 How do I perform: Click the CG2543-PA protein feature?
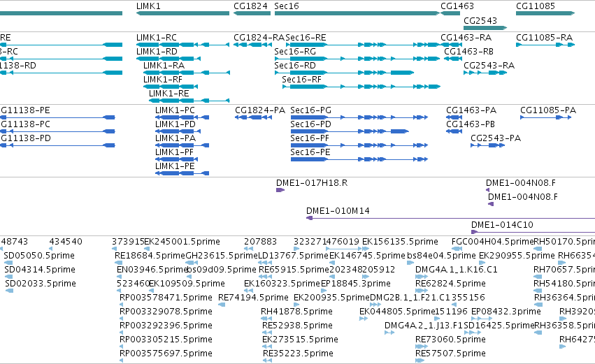[x=487, y=145]
